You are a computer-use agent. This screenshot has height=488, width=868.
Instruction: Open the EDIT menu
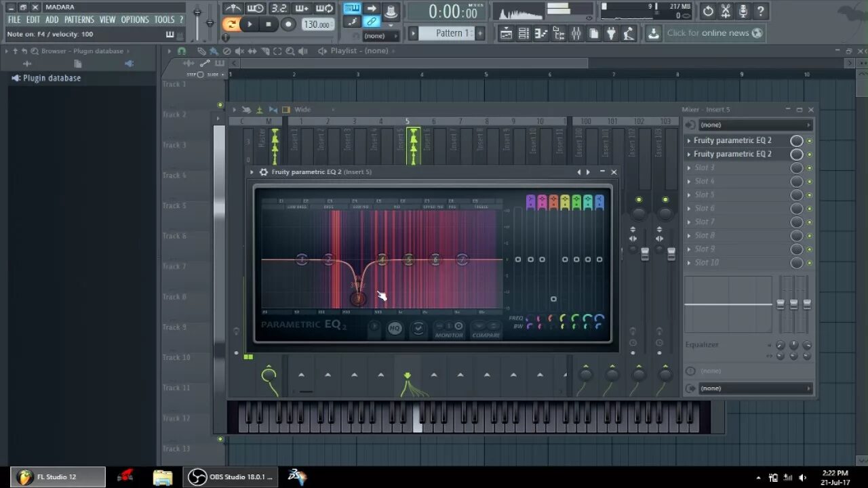tap(33, 20)
